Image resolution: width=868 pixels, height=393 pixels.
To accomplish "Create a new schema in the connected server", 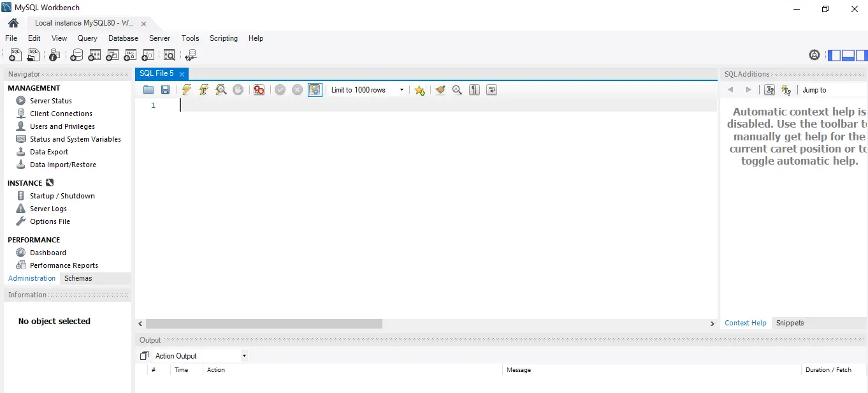I will point(76,55).
